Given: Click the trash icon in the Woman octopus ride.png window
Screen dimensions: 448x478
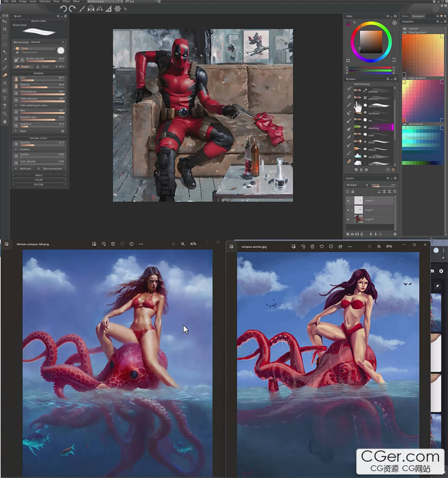Looking at the screenshot, I should (113, 244).
